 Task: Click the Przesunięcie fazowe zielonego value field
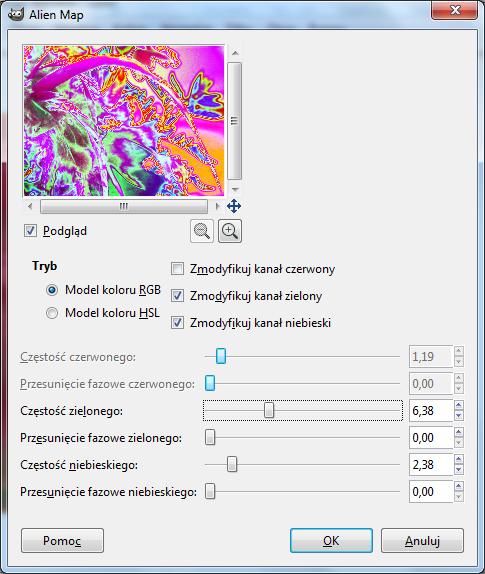(431, 437)
